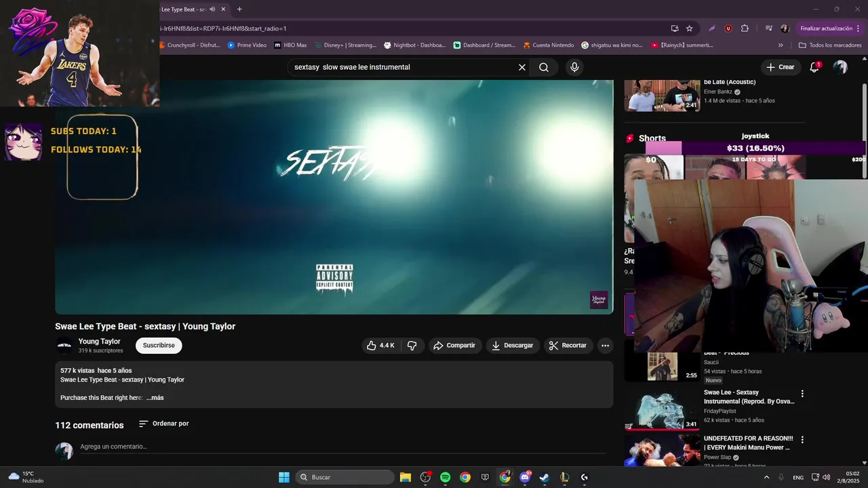Image resolution: width=868 pixels, height=488 pixels.
Task: Open a new browser tab
Action: (x=239, y=9)
